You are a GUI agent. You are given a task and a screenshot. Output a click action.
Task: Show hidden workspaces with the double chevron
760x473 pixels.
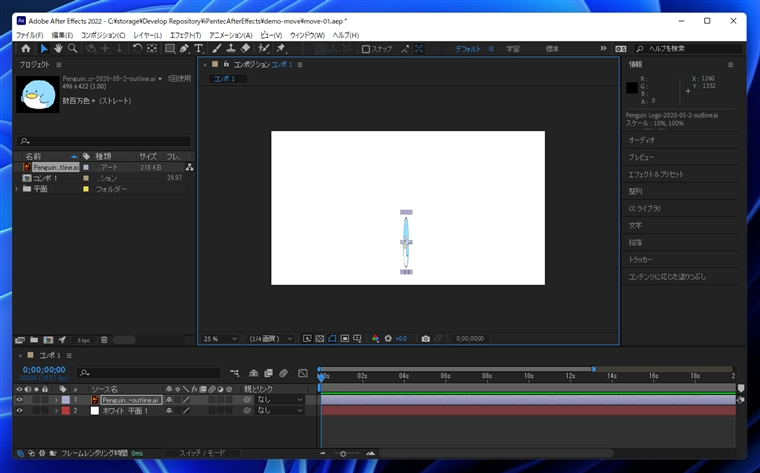pos(603,48)
